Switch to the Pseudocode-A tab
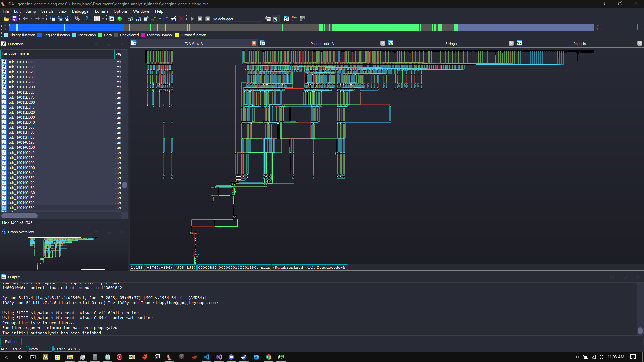Viewport: 644px width, 362px height. (x=322, y=44)
